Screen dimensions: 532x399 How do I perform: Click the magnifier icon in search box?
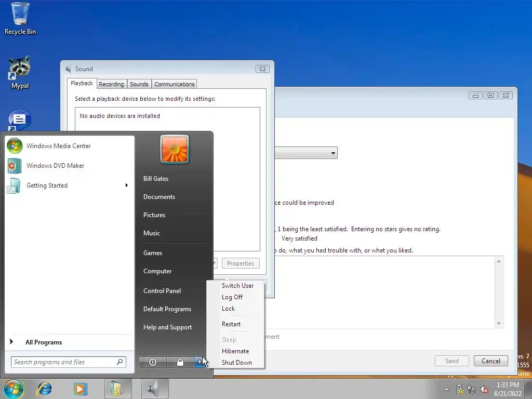120,362
